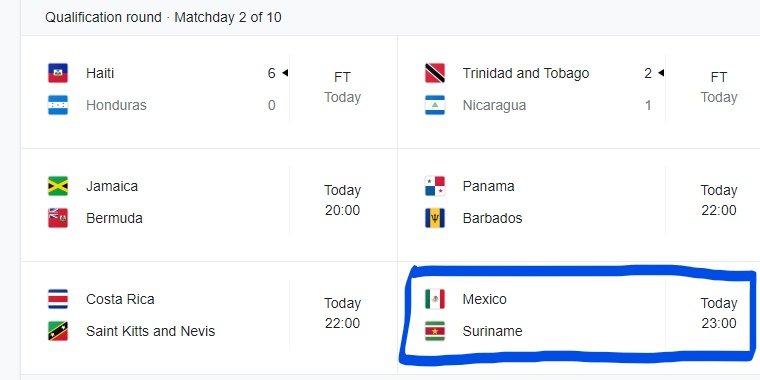The height and width of the screenshot is (380, 760).
Task: Open the Jamaica vs Bermuda 20:00 match time
Action: pos(342,200)
